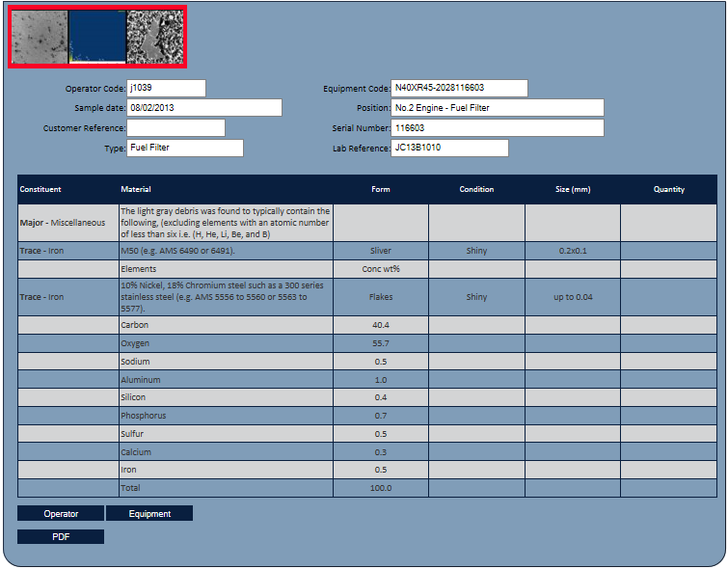Select the Sodium row label
The image size is (728, 569).
[x=226, y=362]
